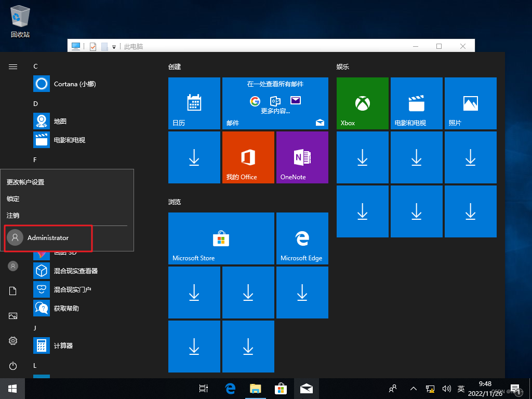Screen dimensions: 532x399
Task: Launch the OneNote tile
Action: tap(302, 157)
